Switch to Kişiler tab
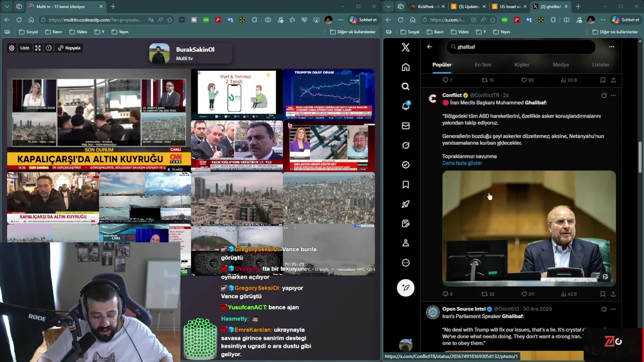This screenshot has height=362, width=644. [x=522, y=65]
